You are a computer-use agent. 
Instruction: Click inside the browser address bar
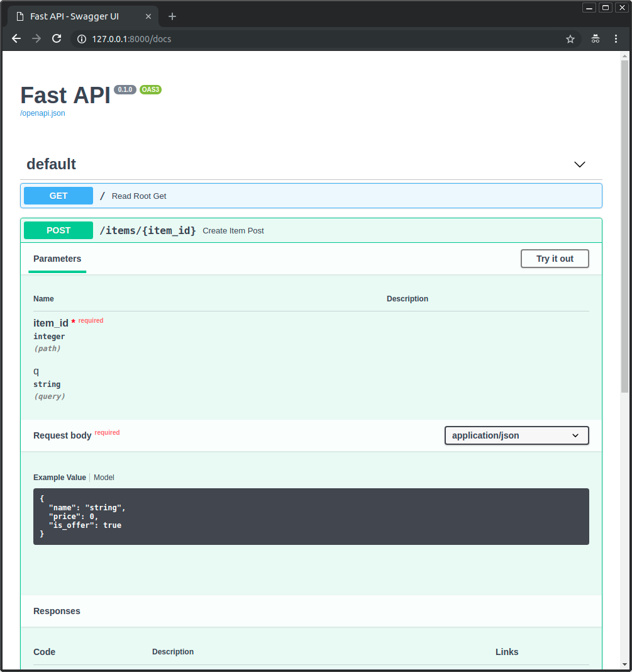252,38
